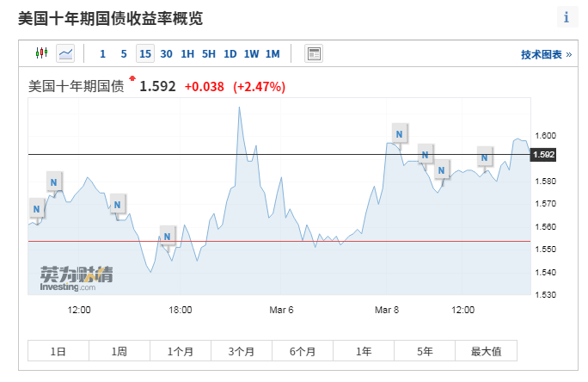Choose the 1W interval
Viewport: 588px width, 382px height.
251,54
